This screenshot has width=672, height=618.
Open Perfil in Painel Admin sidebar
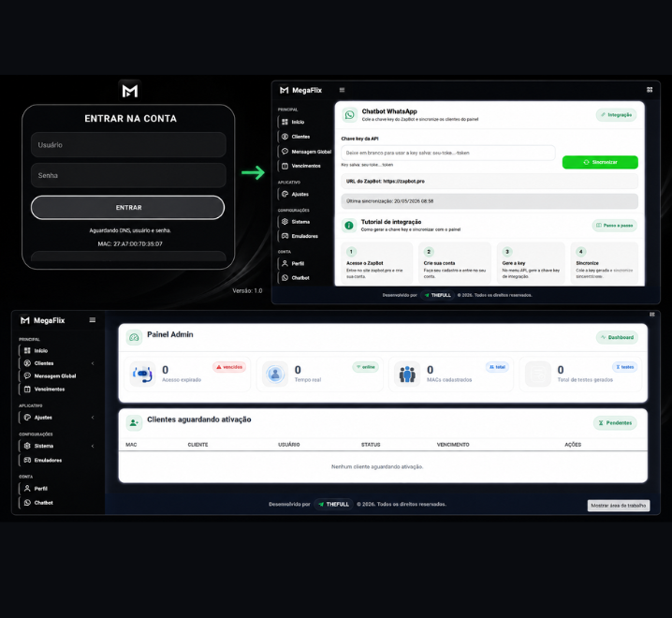(x=36, y=488)
